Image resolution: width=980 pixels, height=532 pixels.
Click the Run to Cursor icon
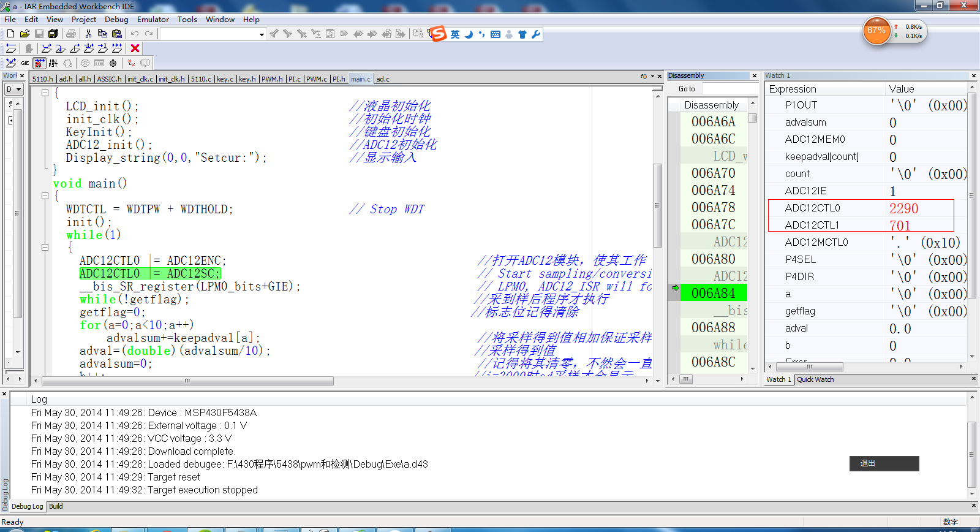point(103,48)
